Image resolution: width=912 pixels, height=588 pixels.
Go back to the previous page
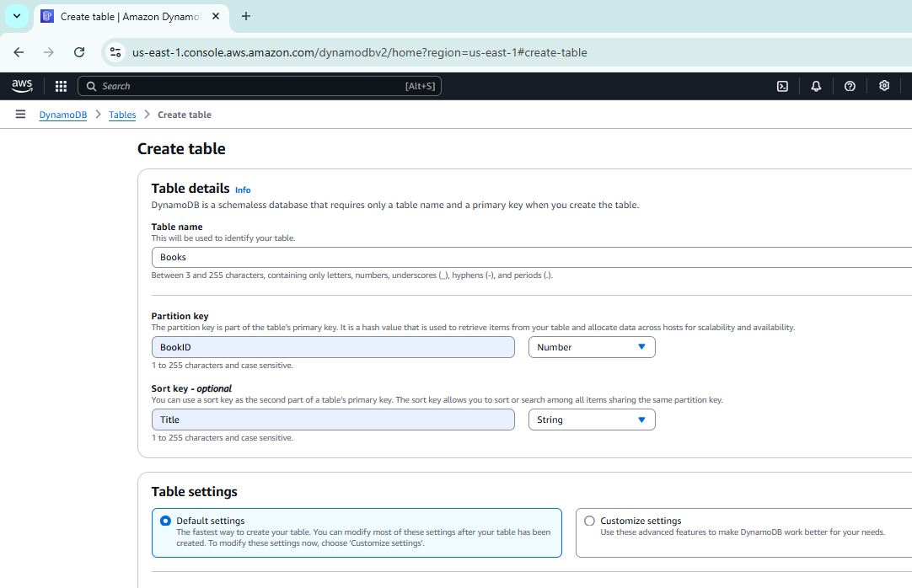(19, 52)
